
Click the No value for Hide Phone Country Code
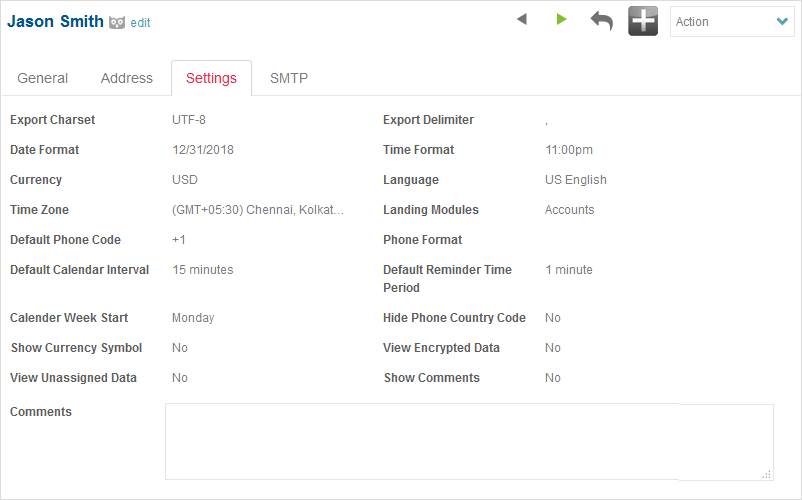(553, 318)
